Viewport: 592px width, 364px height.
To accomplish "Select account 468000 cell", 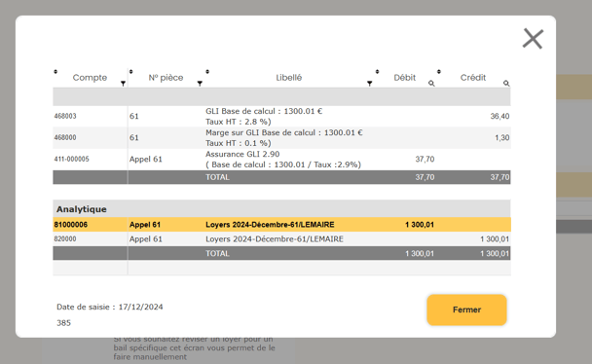I will 65,137.
